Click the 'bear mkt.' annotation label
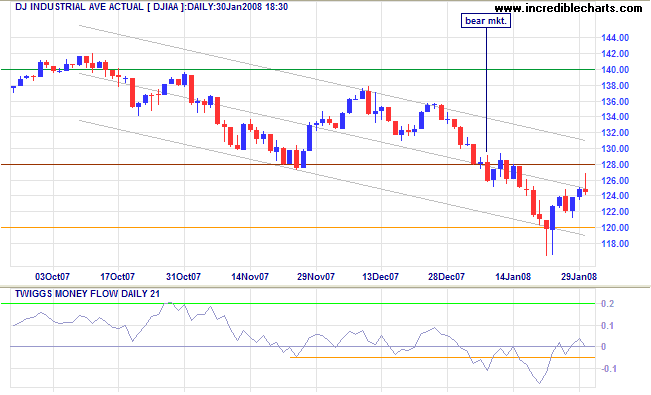 tap(486, 21)
